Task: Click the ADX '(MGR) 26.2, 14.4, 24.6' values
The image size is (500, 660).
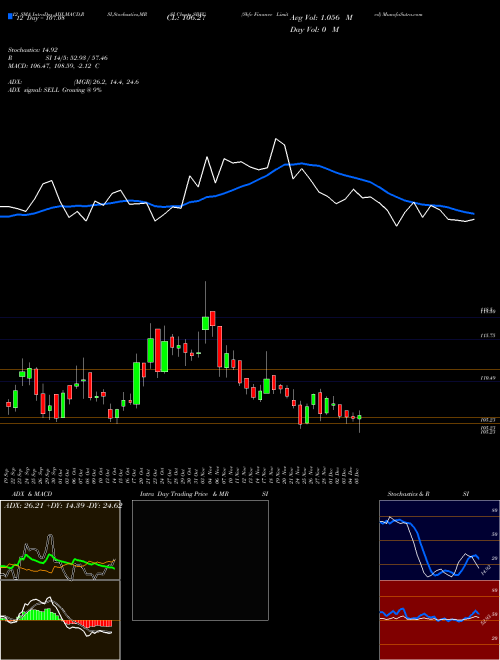Action: (x=106, y=82)
